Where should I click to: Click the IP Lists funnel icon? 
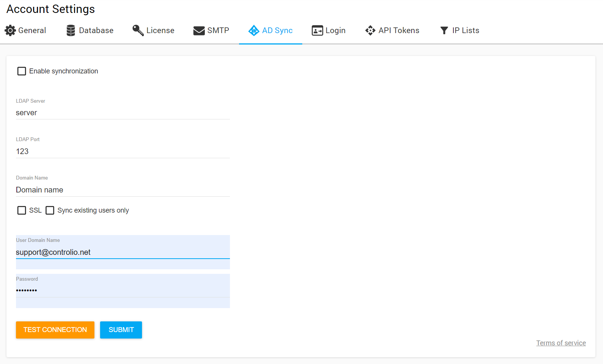tap(444, 30)
